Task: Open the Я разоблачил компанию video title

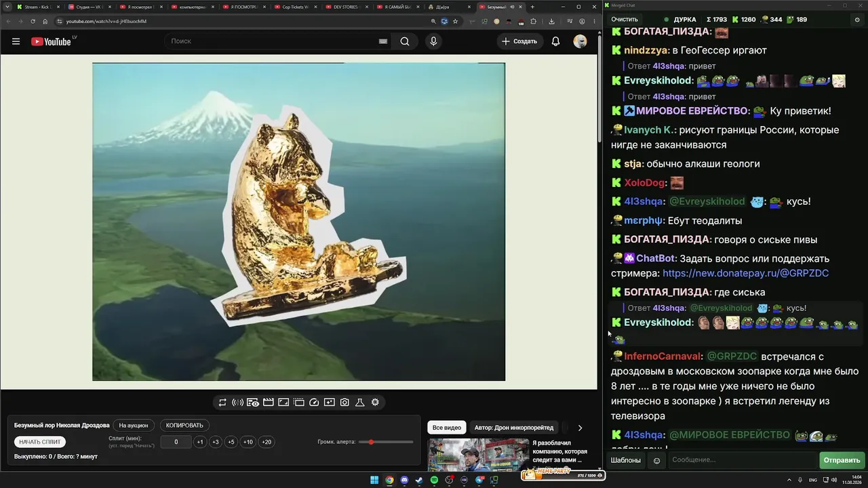Action: (560, 451)
